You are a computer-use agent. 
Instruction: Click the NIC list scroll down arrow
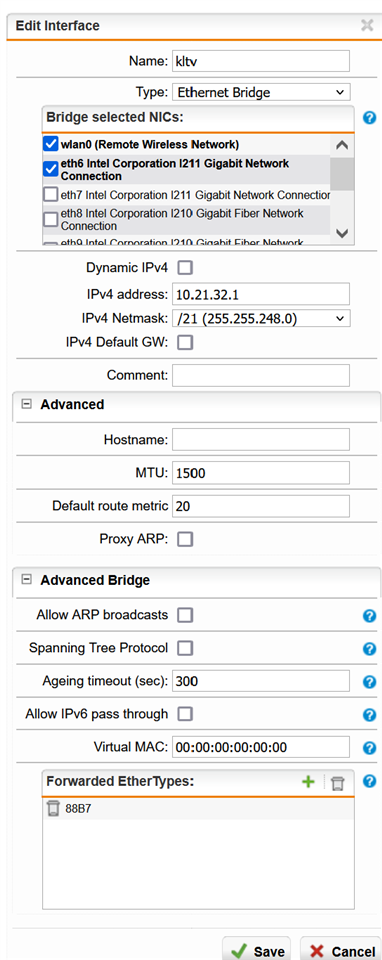(x=342, y=233)
